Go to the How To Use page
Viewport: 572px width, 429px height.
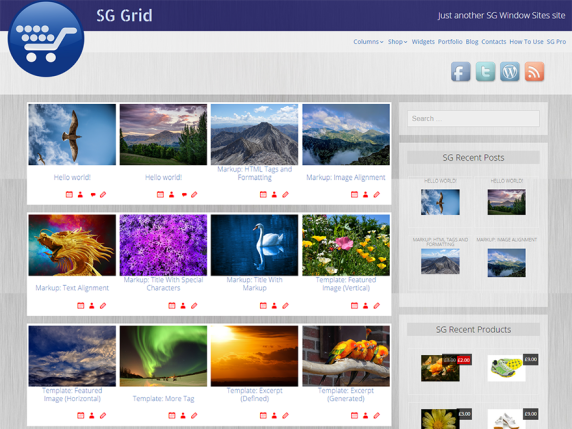[526, 42]
